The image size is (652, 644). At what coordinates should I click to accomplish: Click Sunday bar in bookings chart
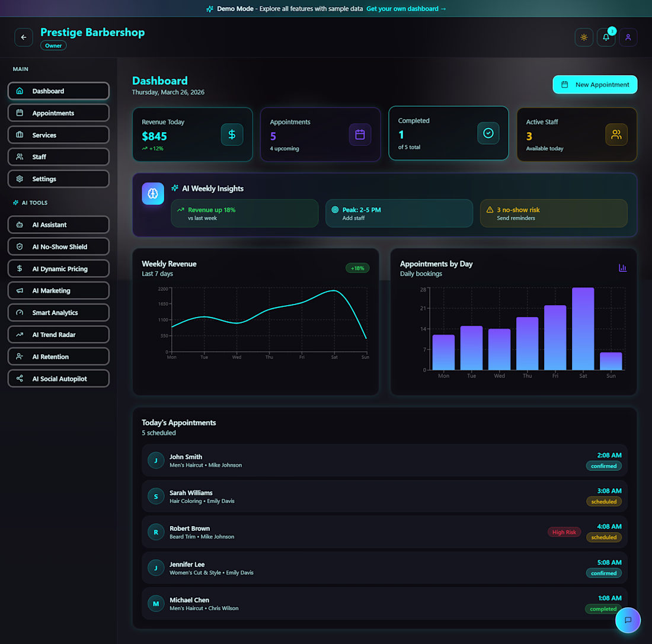[x=611, y=361]
